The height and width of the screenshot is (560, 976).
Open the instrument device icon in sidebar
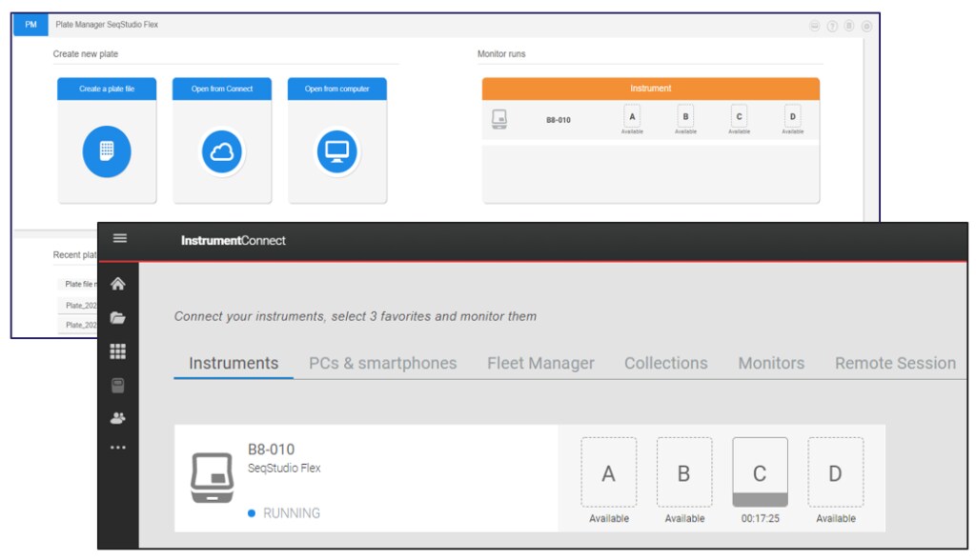117,386
